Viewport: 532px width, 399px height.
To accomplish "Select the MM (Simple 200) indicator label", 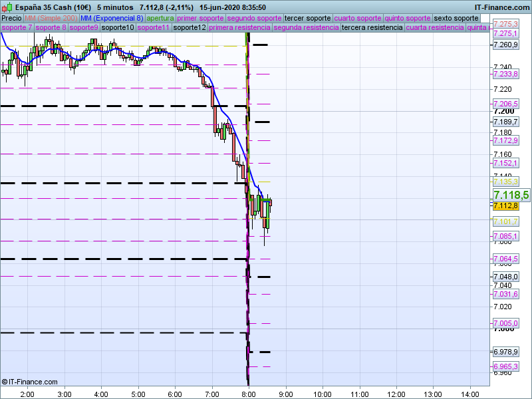I will tap(51, 19).
